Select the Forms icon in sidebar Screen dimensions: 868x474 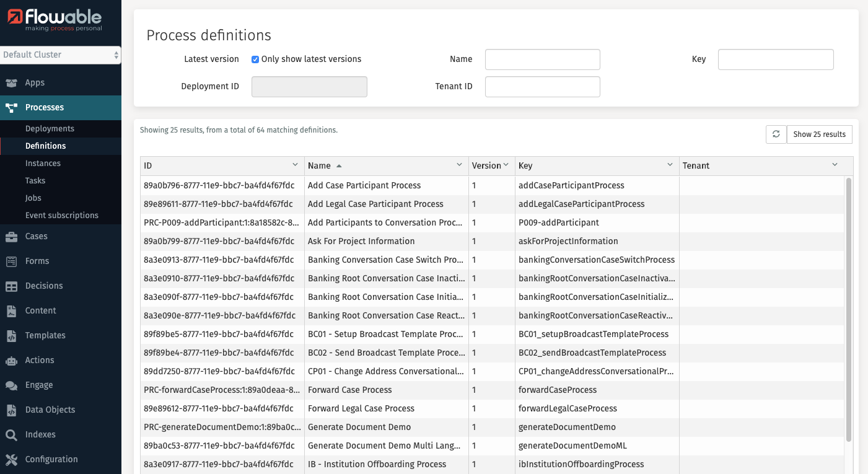coord(11,261)
